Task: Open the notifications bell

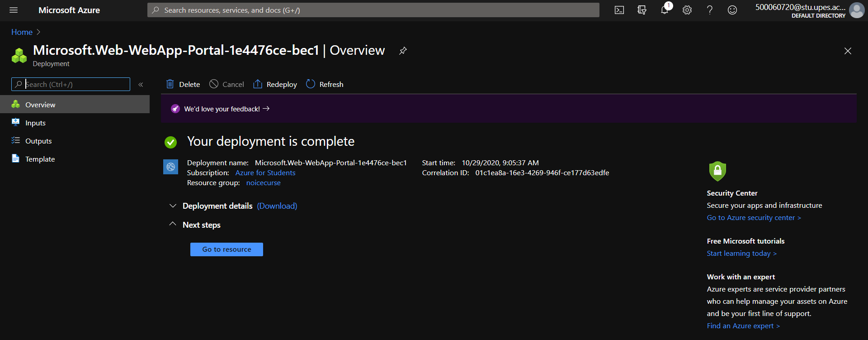Action: 665,10
